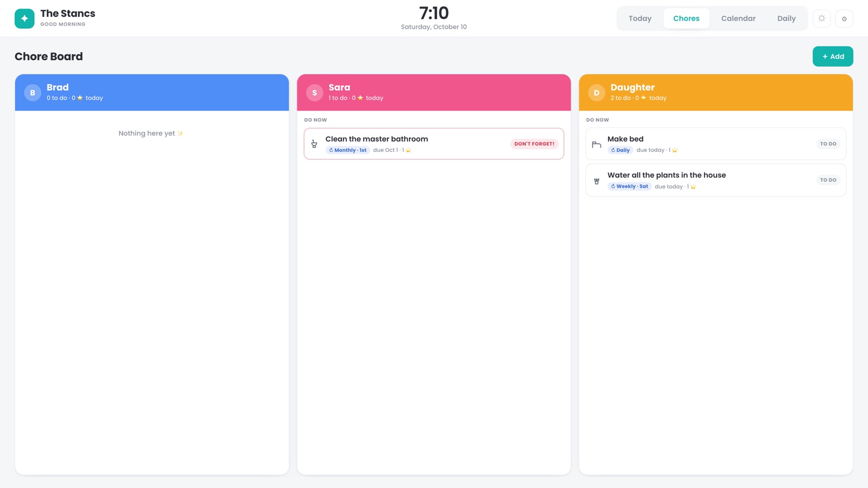Click Daughter's D avatar circle
The height and width of the screenshot is (488, 868).
[597, 93]
